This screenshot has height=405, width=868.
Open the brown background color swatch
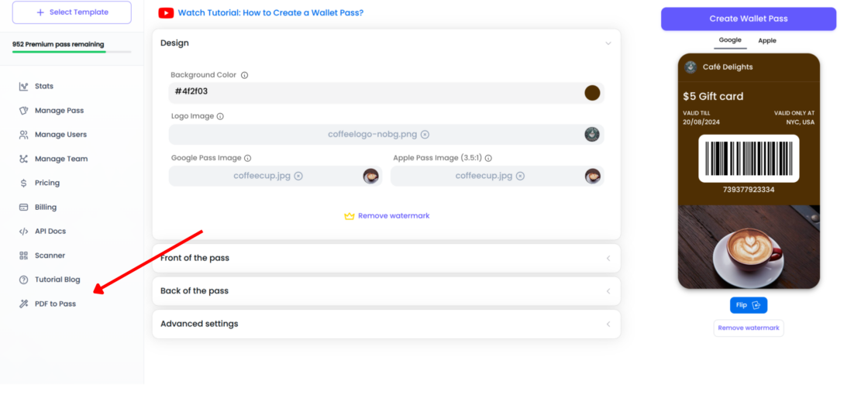pos(592,93)
